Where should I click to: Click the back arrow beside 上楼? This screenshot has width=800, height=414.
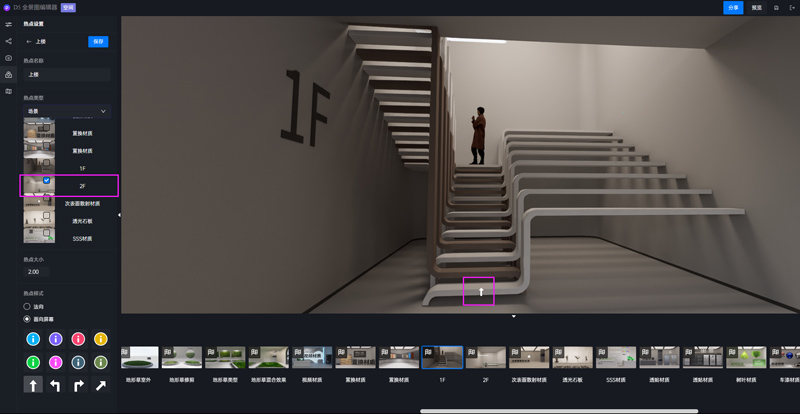tap(29, 42)
